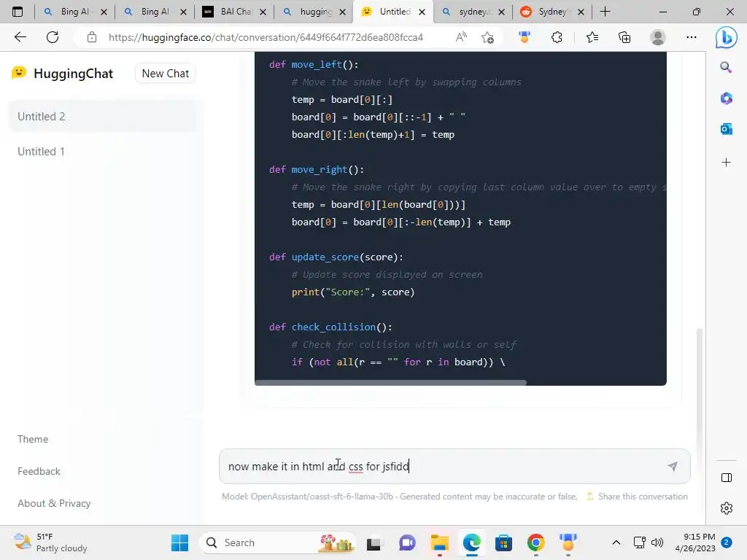
Task: Open the Collections icon
Action: [x=624, y=37]
